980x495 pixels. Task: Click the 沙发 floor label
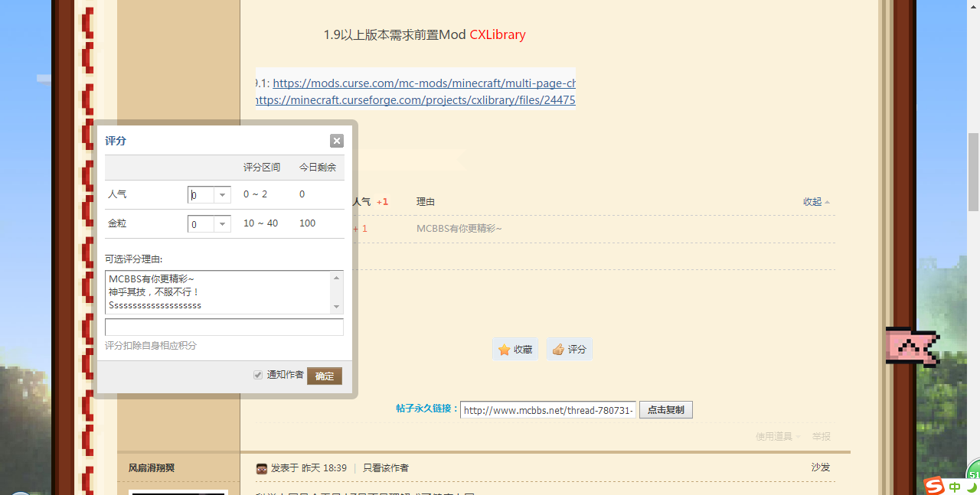pos(821,467)
